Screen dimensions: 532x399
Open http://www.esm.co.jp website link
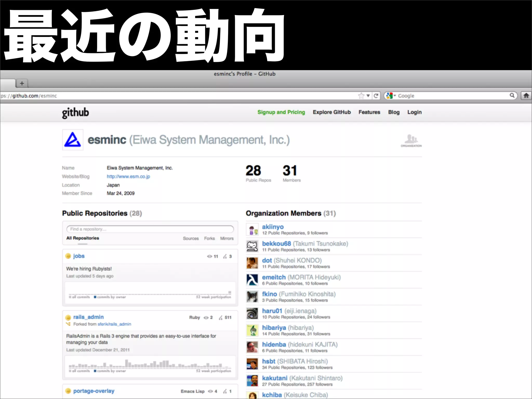pos(128,177)
